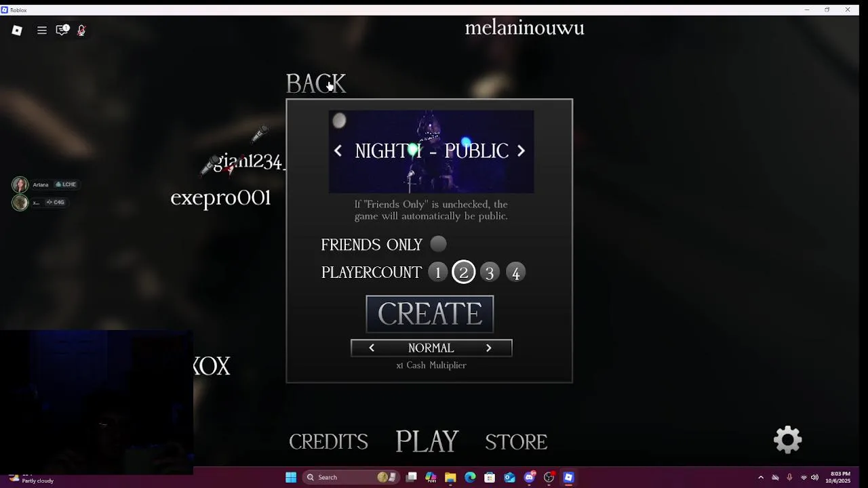Set playercount to 1

[437, 272]
